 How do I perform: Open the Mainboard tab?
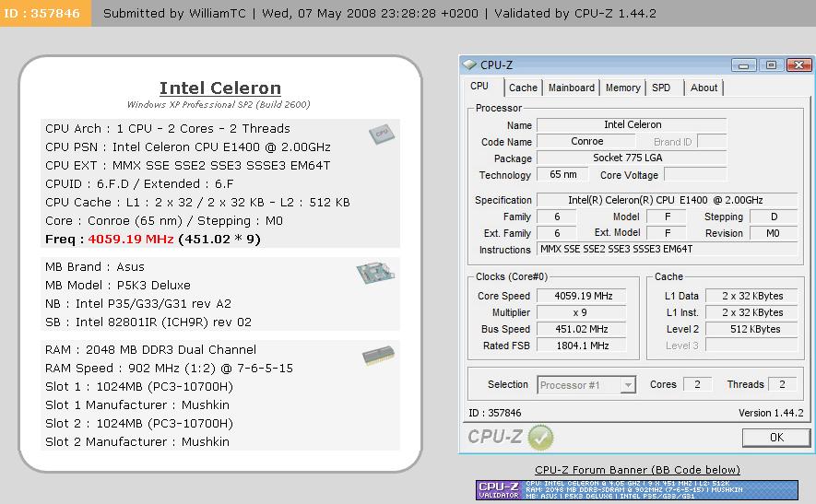572,88
